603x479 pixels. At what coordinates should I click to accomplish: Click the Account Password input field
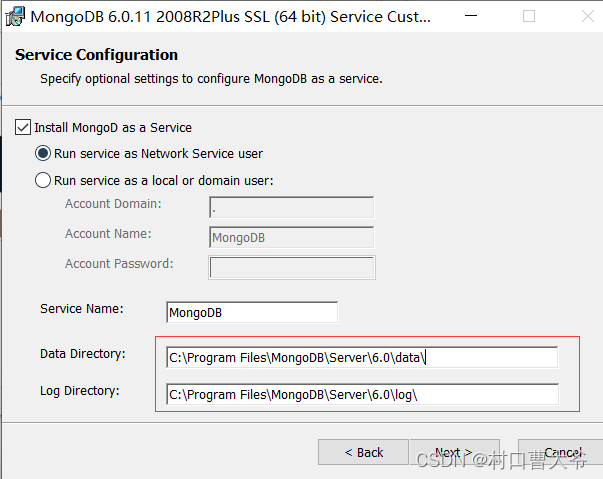[292, 267]
